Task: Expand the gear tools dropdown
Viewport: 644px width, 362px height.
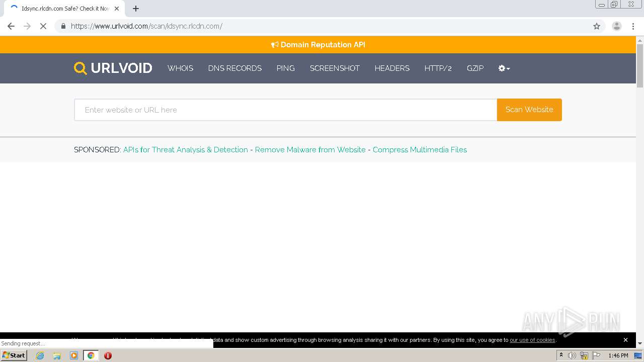Action: tap(504, 68)
